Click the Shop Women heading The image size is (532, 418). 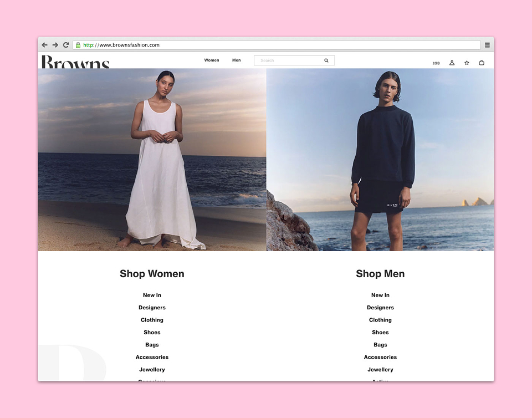coord(152,273)
